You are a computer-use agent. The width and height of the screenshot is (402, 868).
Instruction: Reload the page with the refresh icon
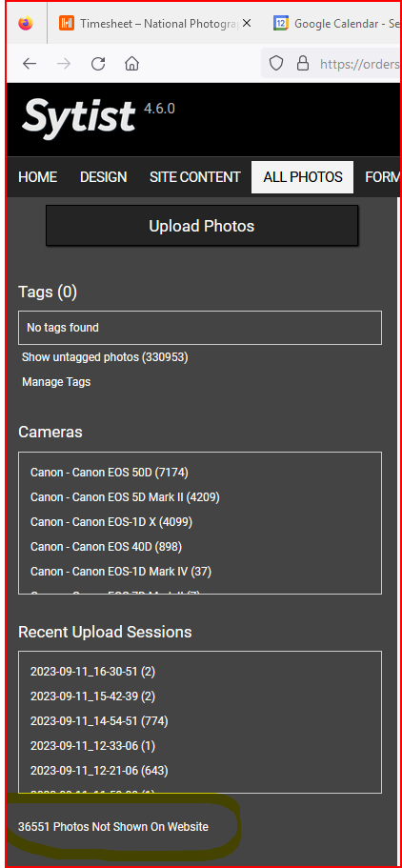coord(98,64)
